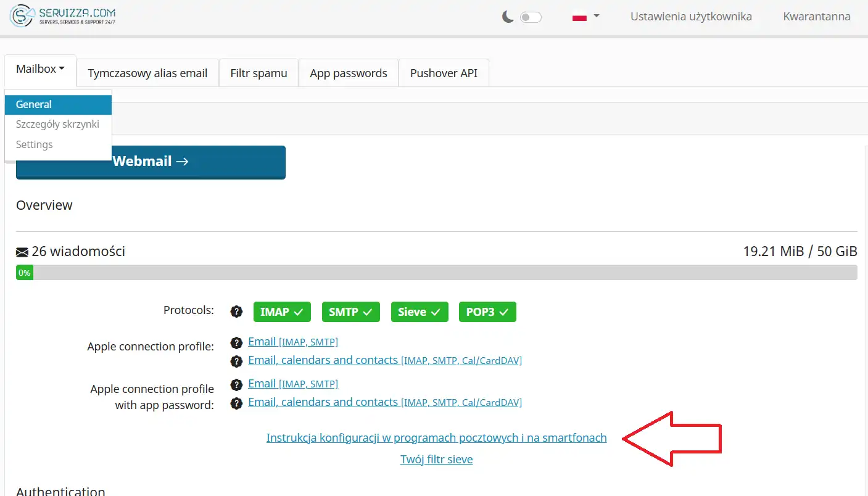Click the 26 wiadomości text

click(x=78, y=252)
